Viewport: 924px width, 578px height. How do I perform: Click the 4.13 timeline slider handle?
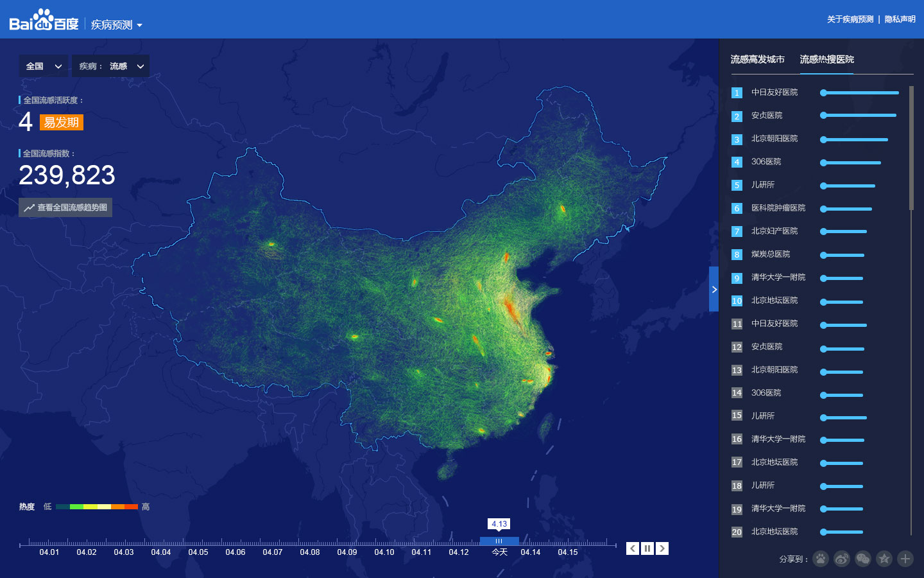click(x=499, y=541)
